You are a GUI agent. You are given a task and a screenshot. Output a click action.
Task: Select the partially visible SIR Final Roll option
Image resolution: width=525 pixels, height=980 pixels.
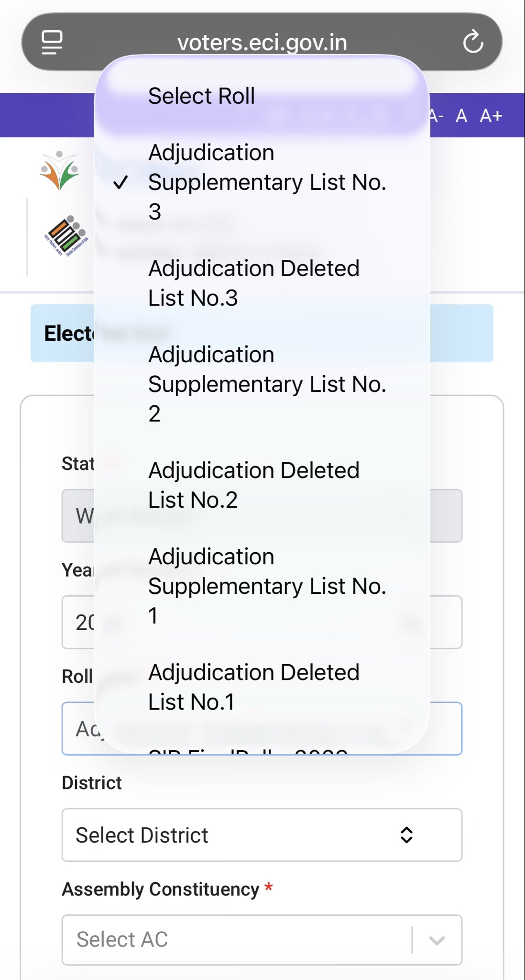point(249,749)
